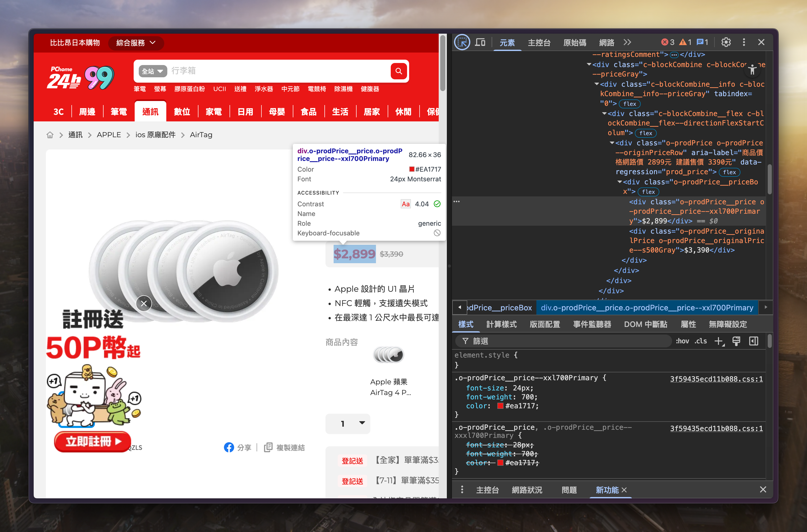Open the new style rule plus icon
This screenshot has width=807, height=532.
click(718, 341)
